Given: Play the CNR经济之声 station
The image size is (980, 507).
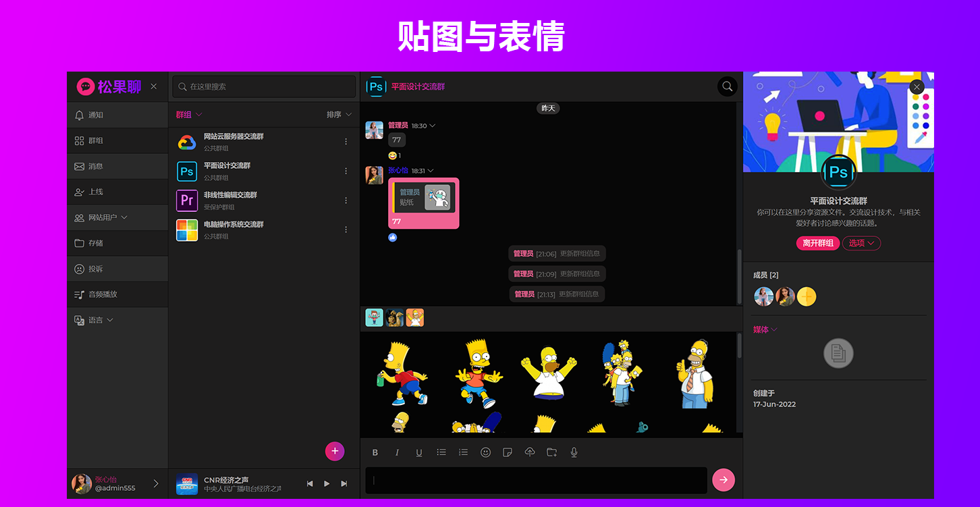Looking at the screenshot, I should (327, 483).
